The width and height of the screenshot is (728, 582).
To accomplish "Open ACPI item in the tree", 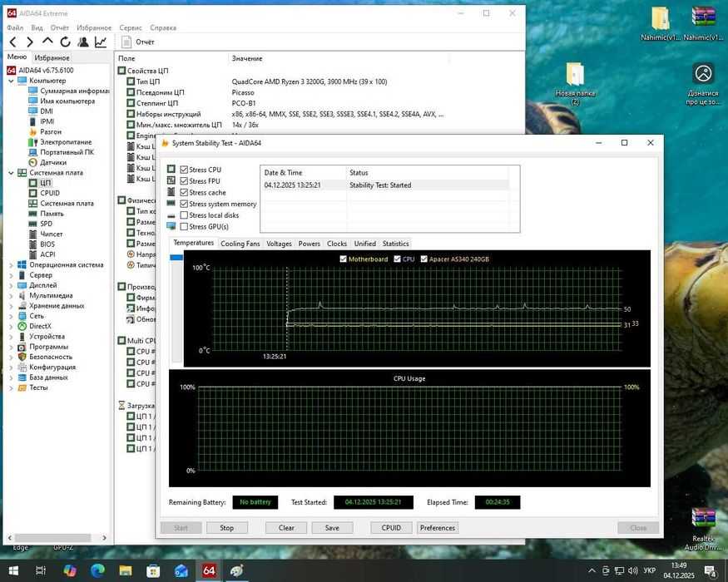I will tap(42, 254).
